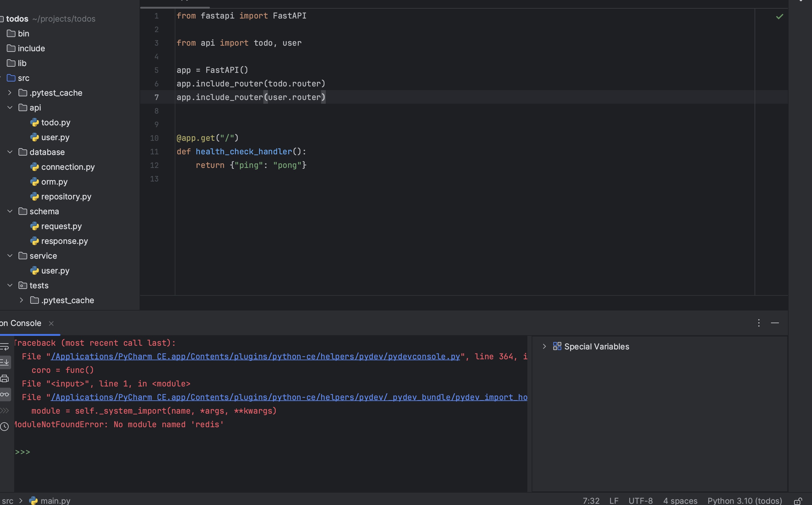Select todo.py in the api folder
This screenshot has height=505, width=812.
[56, 123]
